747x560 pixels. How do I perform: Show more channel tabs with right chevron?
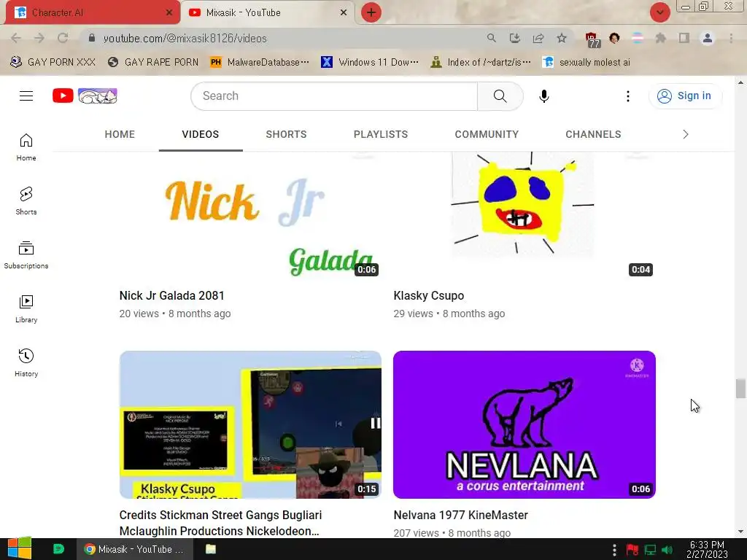686,134
